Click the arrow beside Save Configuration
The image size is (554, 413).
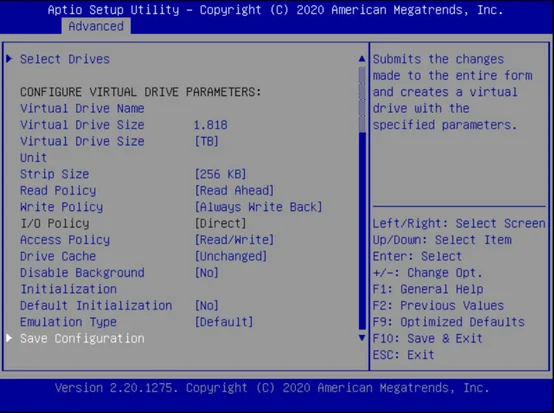click(10, 338)
